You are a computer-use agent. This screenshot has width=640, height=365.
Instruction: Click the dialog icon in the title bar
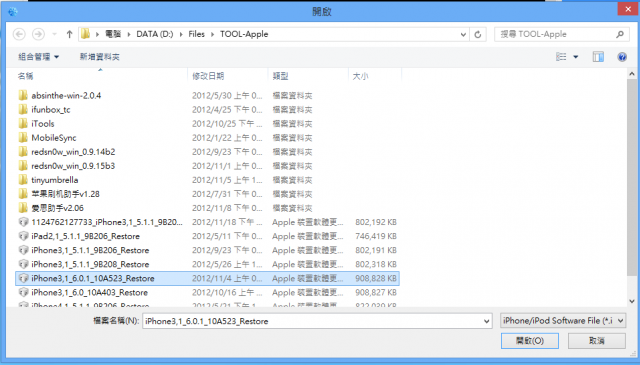point(13,11)
